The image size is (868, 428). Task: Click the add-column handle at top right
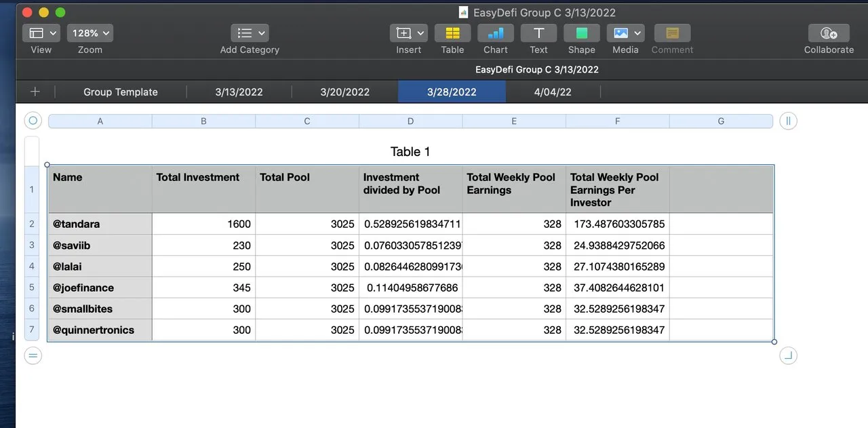(x=788, y=121)
